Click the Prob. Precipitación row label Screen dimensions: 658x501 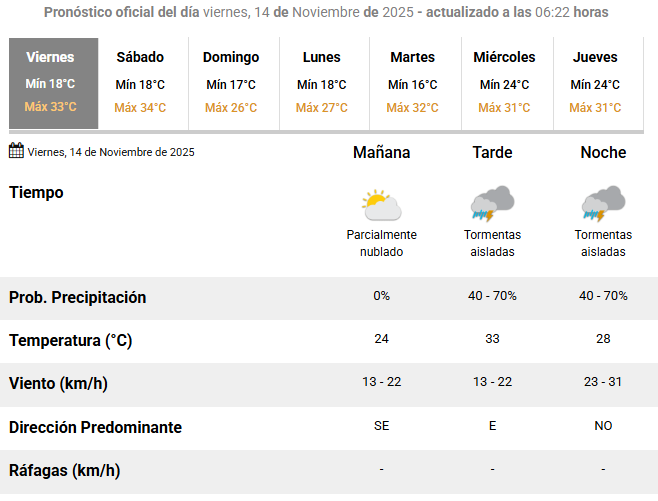tap(78, 297)
